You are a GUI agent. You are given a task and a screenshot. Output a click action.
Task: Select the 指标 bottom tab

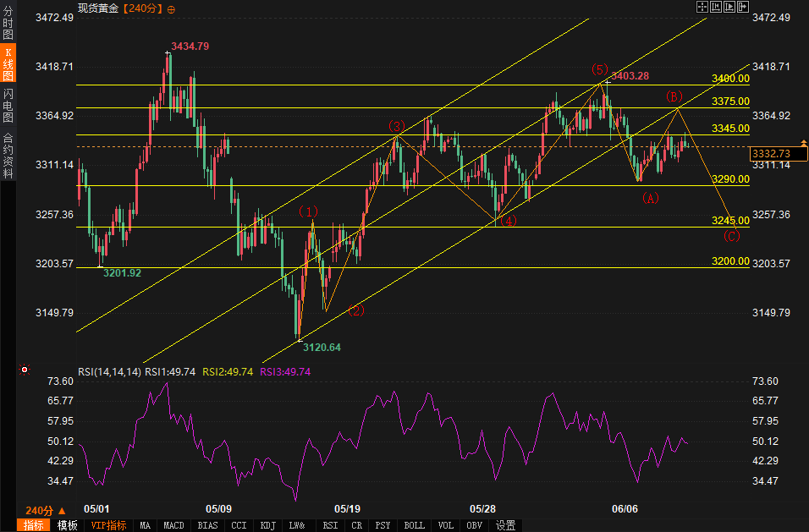coord(34,525)
